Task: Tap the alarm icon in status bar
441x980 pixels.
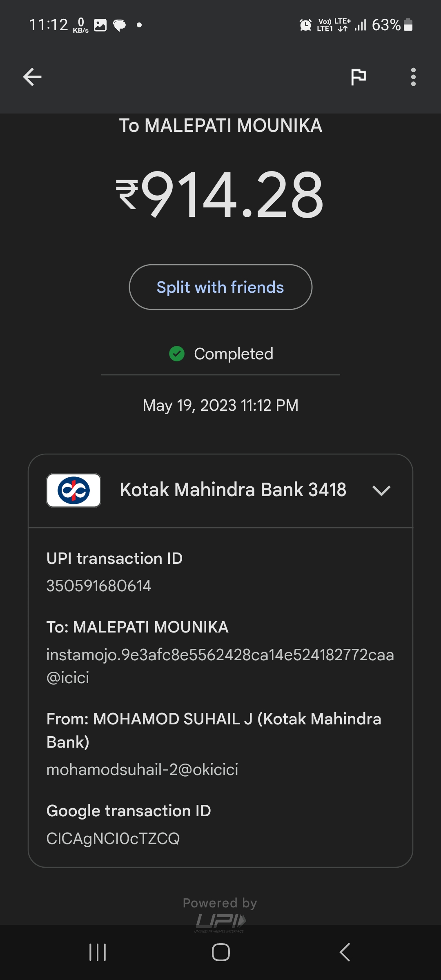Action: [305, 25]
